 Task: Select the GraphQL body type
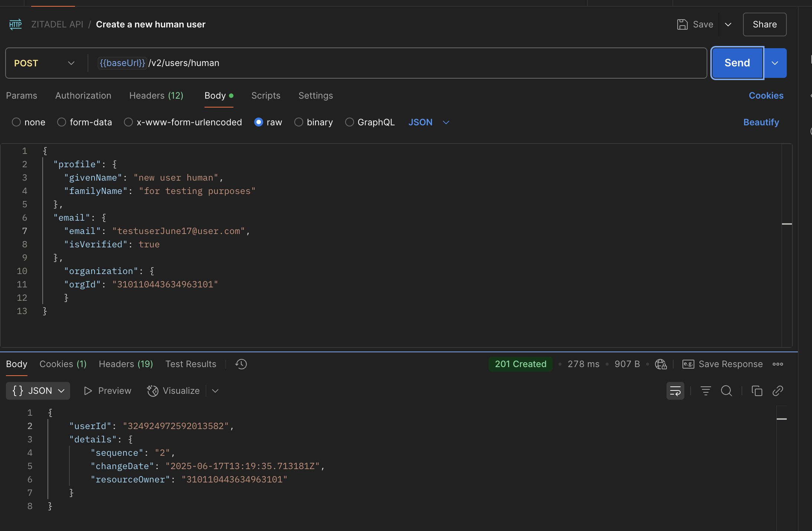click(x=350, y=122)
